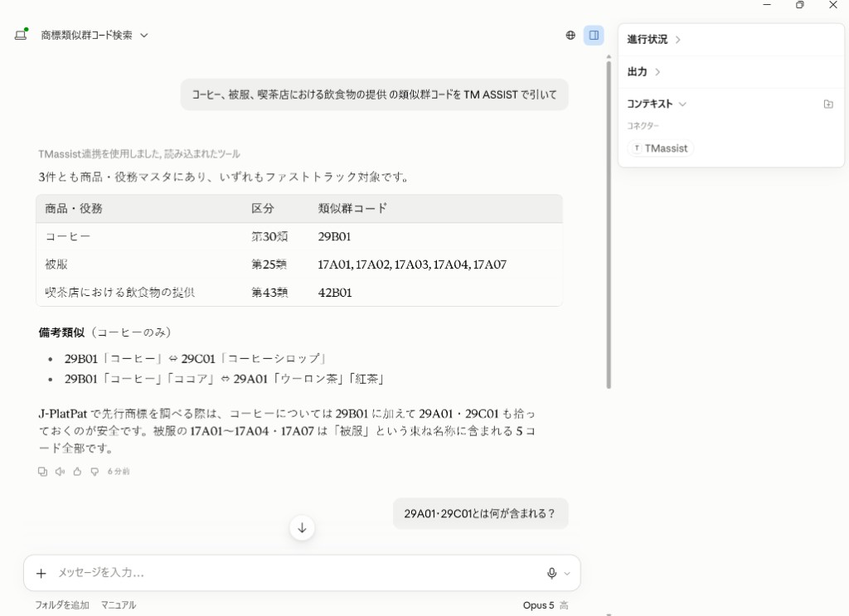This screenshot has height=616, width=849.
Task: Click the plus attachment icon in message box
Action: [x=41, y=573]
